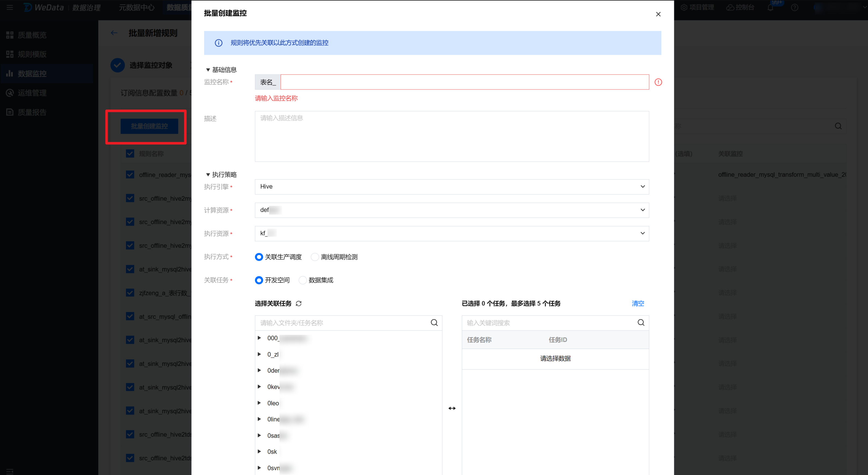Click the double-arrow transfer icon
The image size is (868, 475).
452,408
